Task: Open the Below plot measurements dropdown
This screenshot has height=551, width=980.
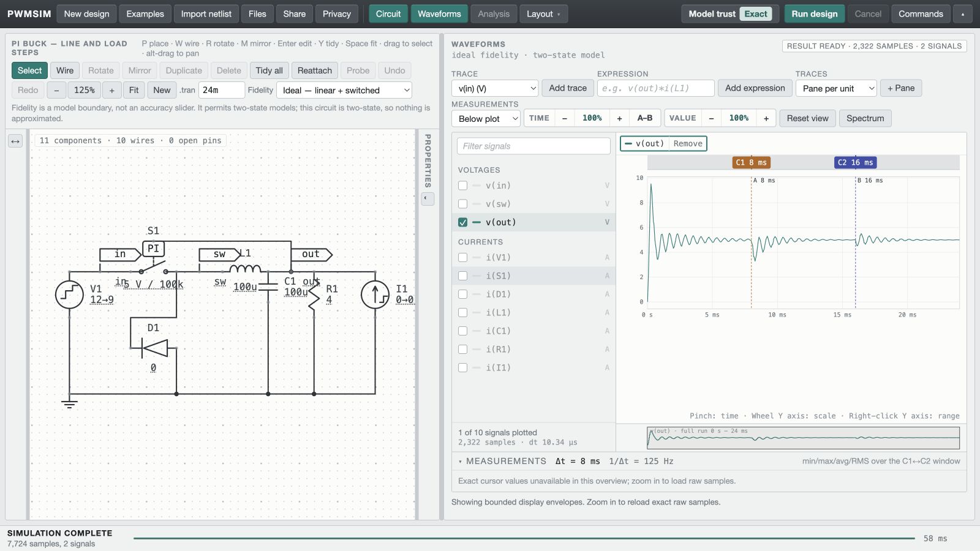Action: [486, 118]
